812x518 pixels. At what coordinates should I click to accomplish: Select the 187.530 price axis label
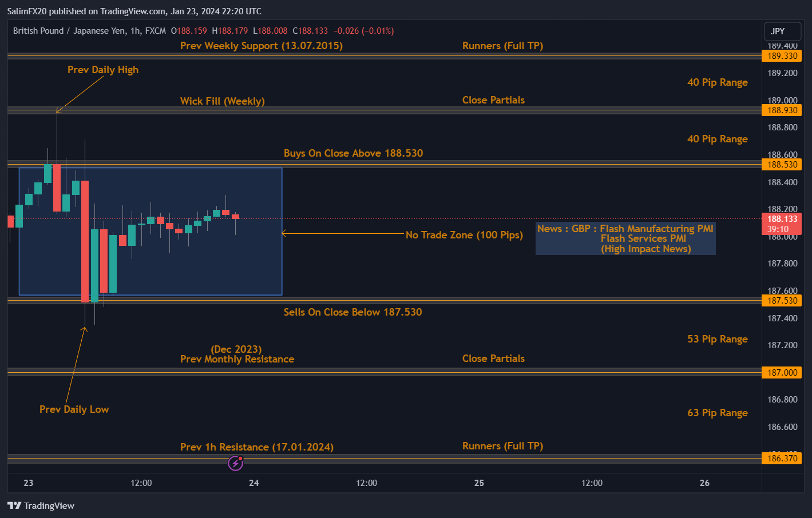(x=782, y=301)
